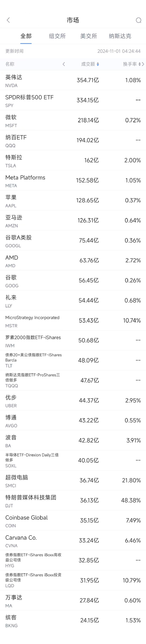Tap the back arrow icon

[x=8, y=20]
